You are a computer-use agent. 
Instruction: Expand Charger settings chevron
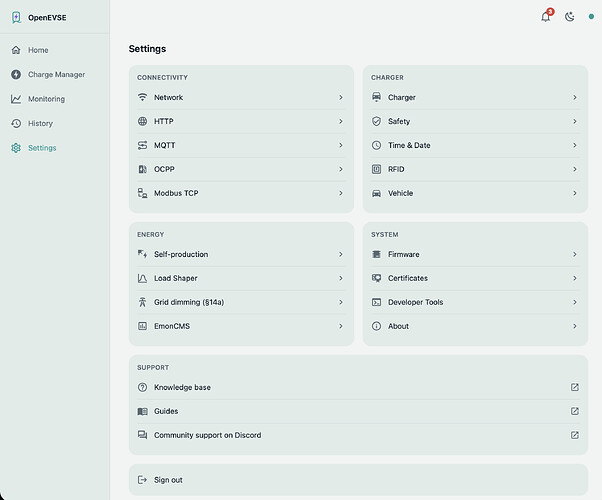point(575,98)
